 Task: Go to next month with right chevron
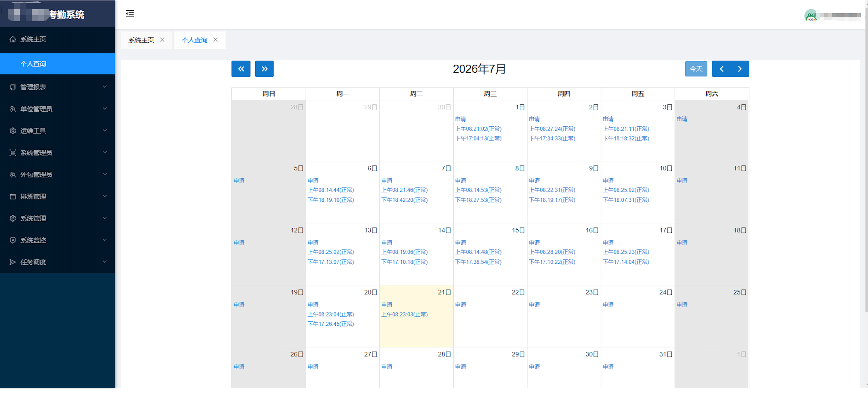tap(740, 69)
